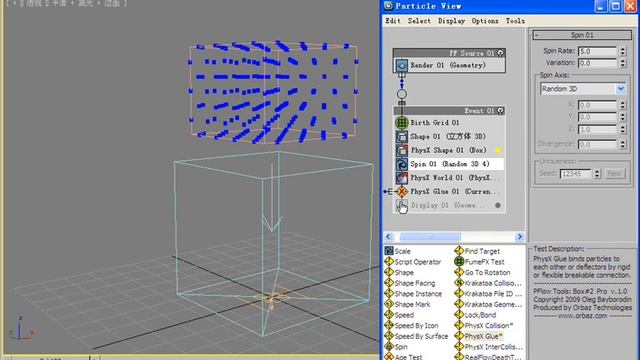Image resolution: width=640 pixels, height=360 pixels.
Task: Toggle the PF Source 01 on/off bulb
Action: [500, 53]
